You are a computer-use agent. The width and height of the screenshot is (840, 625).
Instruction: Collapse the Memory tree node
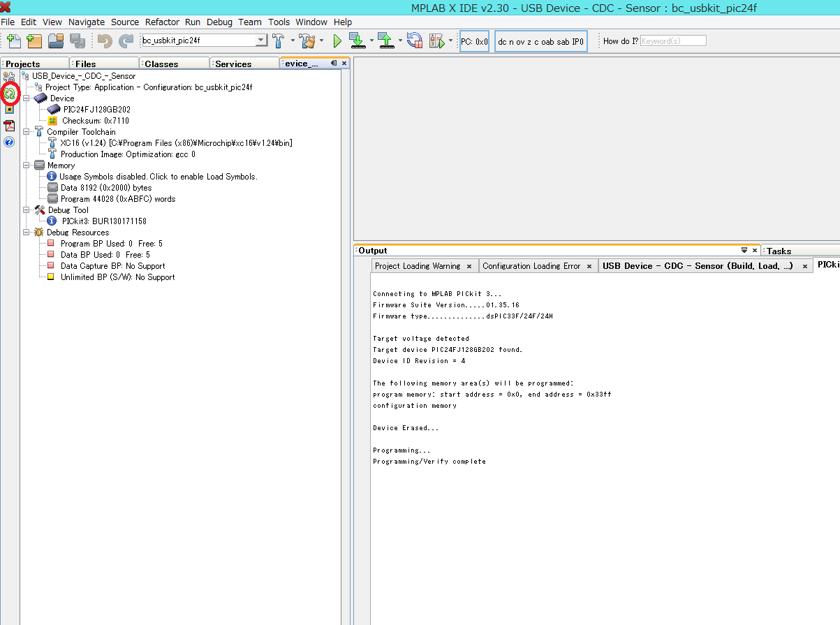[27, 166]
